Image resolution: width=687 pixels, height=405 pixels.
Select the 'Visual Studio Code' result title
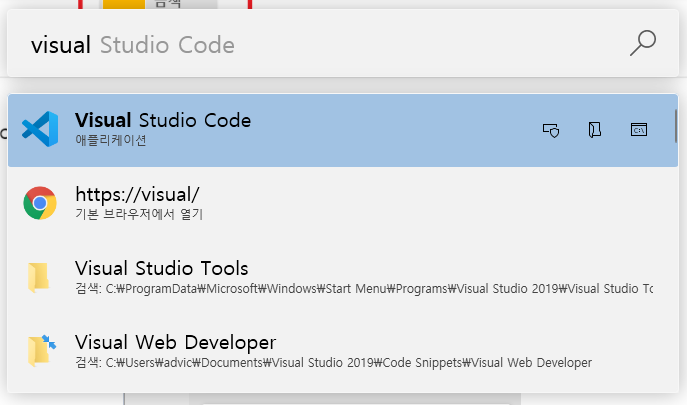[x=163, y=120]
